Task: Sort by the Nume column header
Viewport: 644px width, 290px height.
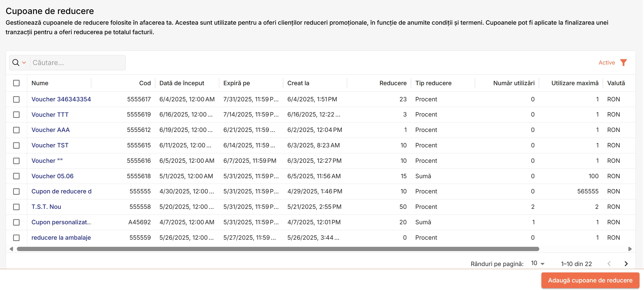Action: tap(40, 83)
